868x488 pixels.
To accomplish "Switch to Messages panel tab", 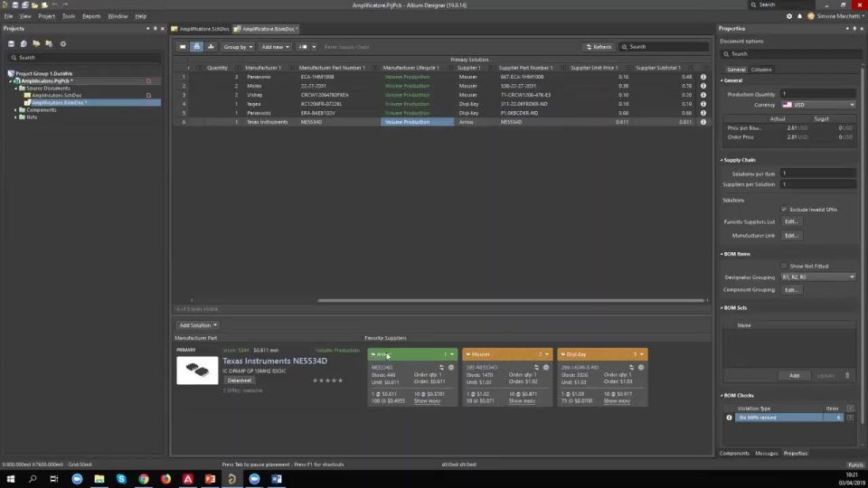I will point(766,454).
